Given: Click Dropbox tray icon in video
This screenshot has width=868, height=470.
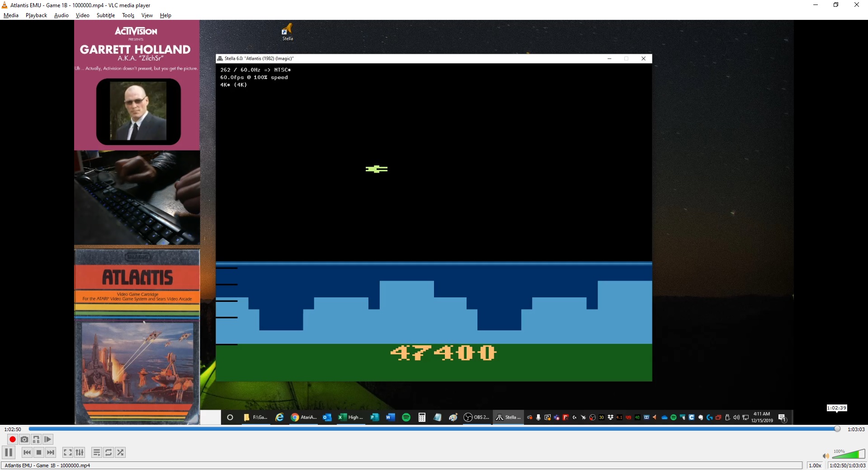Looking at the screenshot, I should point(610,417).
